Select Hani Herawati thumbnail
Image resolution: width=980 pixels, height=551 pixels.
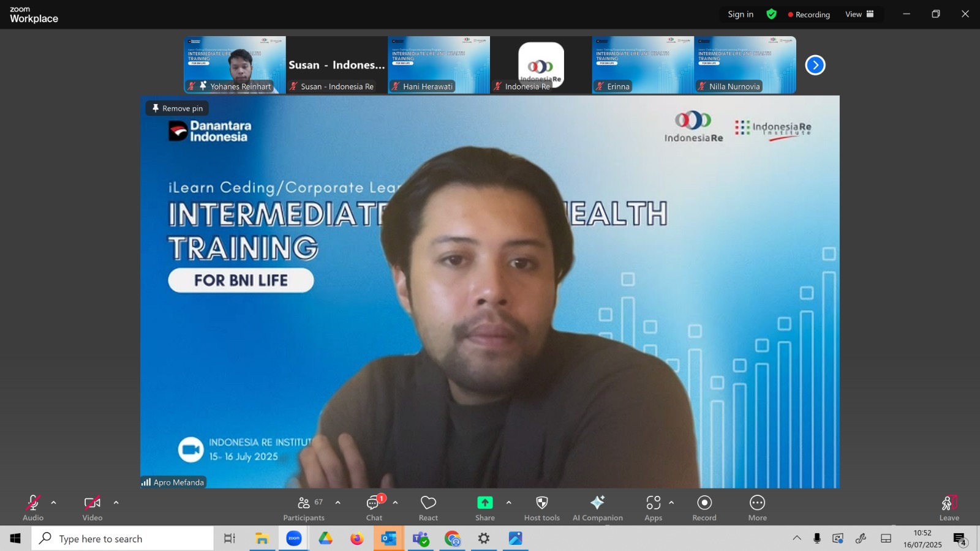coord(439,65)
